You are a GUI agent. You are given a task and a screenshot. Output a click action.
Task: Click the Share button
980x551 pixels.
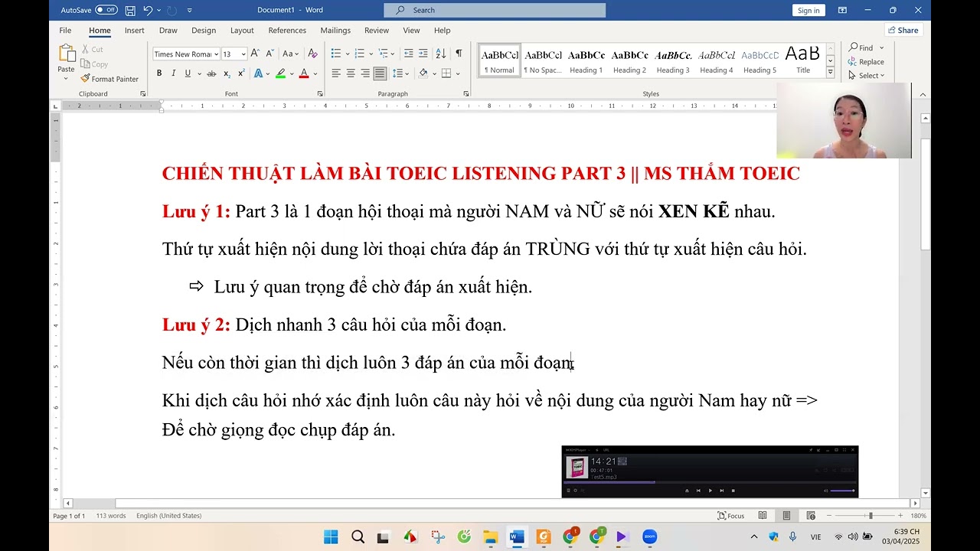click(903, 31)
